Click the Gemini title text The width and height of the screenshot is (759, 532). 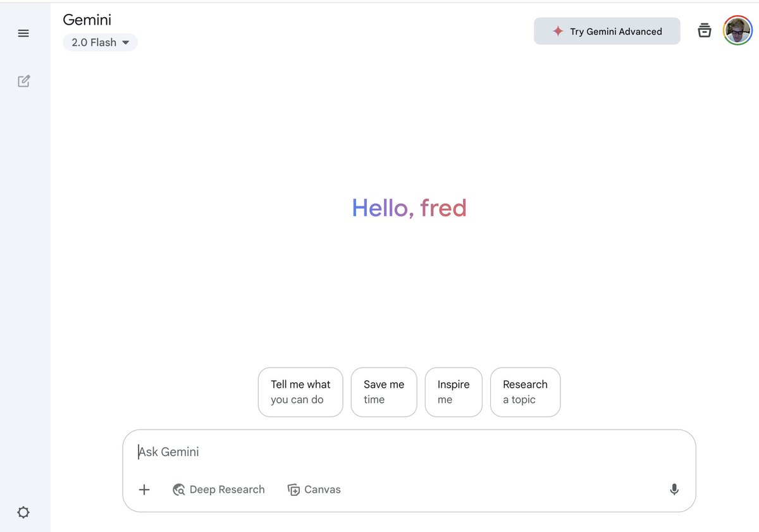[x=87, y=20]
